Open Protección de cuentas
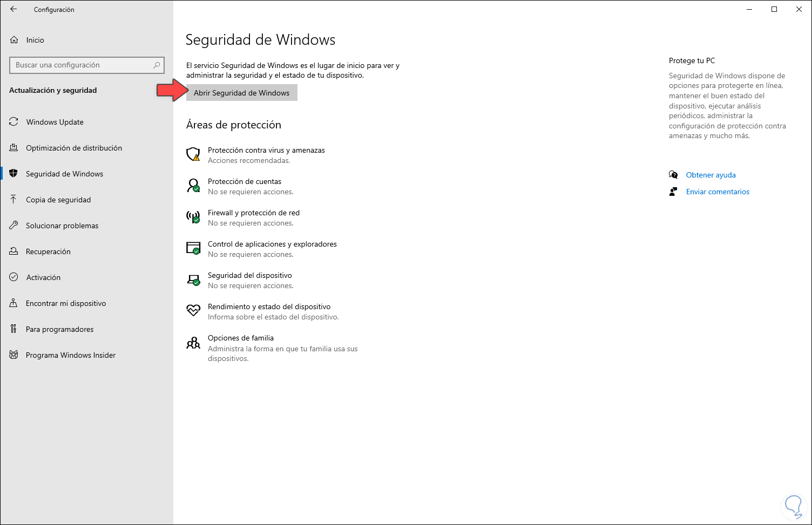This screenshot has width=812, height=525. [245, 181]
